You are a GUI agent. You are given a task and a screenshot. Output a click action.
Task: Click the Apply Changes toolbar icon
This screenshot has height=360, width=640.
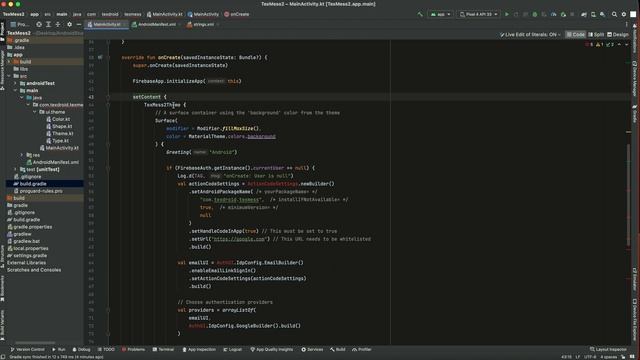pos(516,14)
